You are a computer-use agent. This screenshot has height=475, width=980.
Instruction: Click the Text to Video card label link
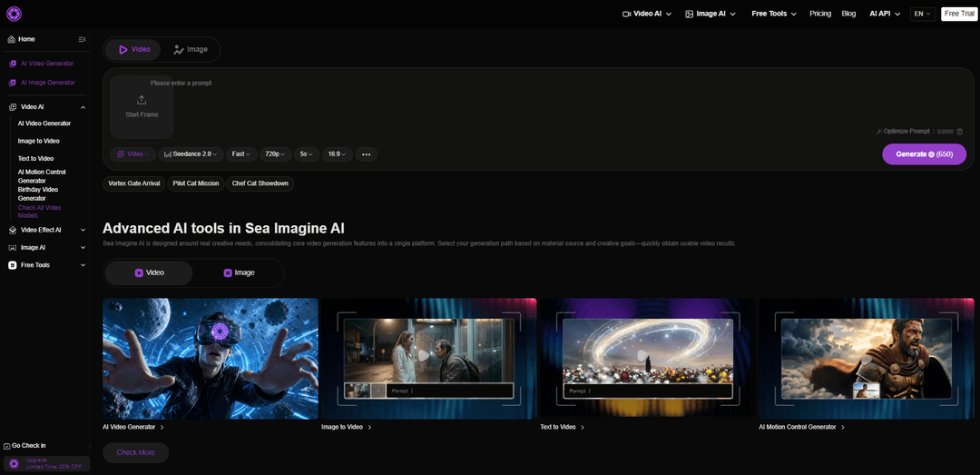563,428
